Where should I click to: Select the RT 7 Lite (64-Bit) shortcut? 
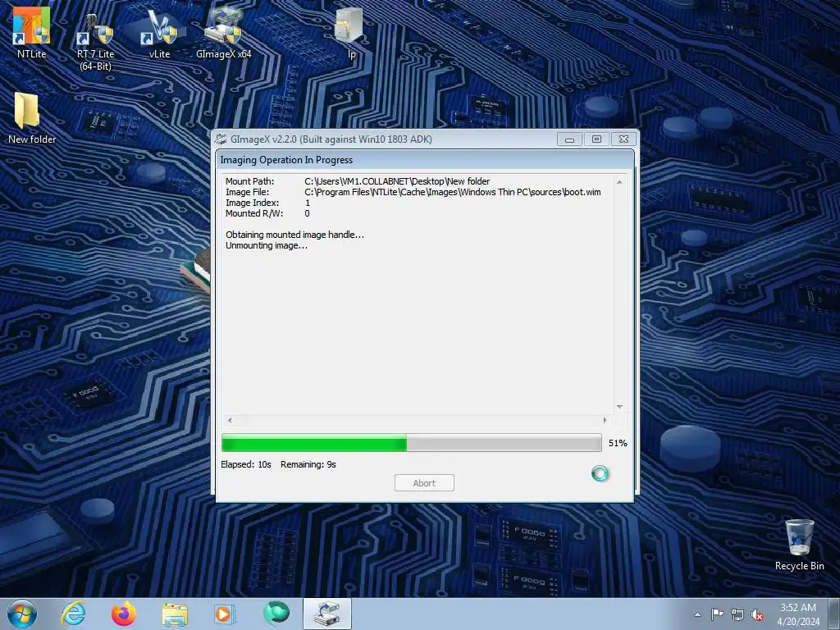pyautogui.click(x=95, y=42)
